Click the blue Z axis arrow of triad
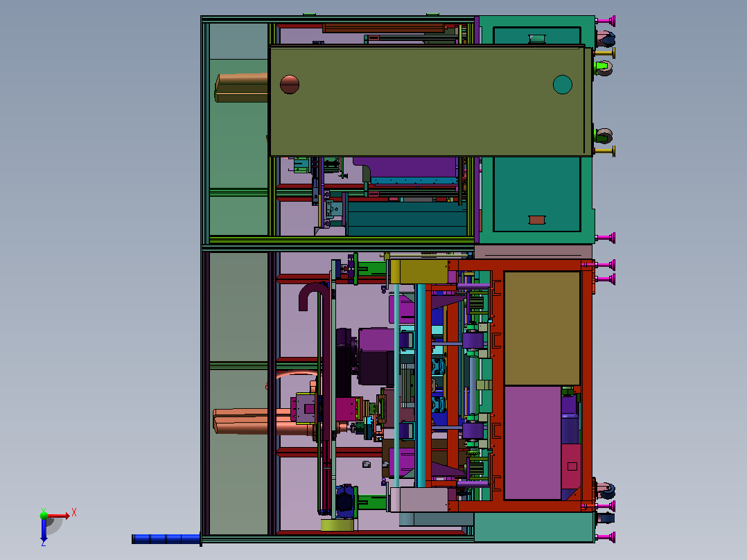The height and width of the screenshot is (560, 747). [x=44, y=530]
